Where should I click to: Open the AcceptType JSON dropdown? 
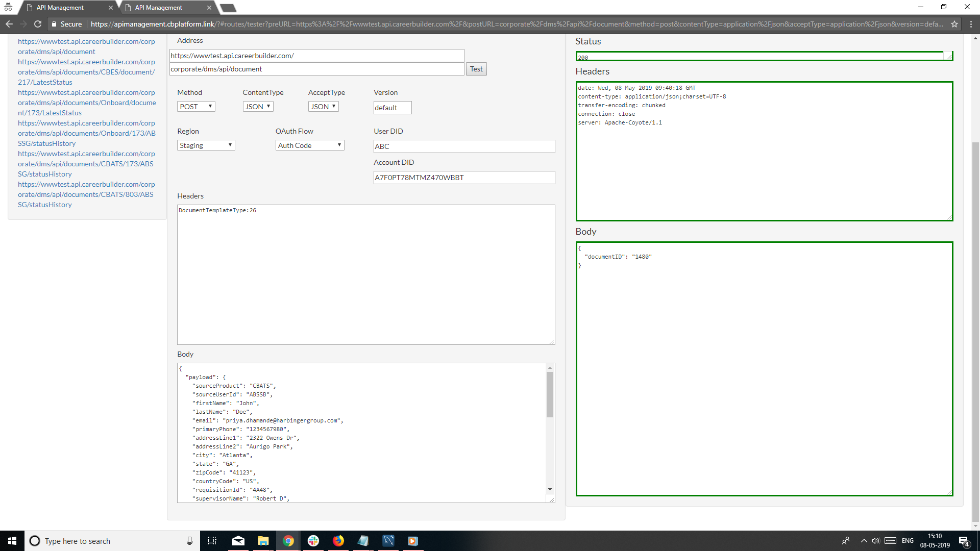tap(323, 106)
